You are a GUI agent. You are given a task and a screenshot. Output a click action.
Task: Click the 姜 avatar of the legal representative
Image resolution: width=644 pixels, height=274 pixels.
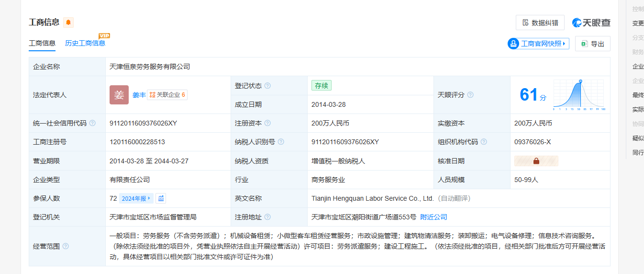click(119, 95)
